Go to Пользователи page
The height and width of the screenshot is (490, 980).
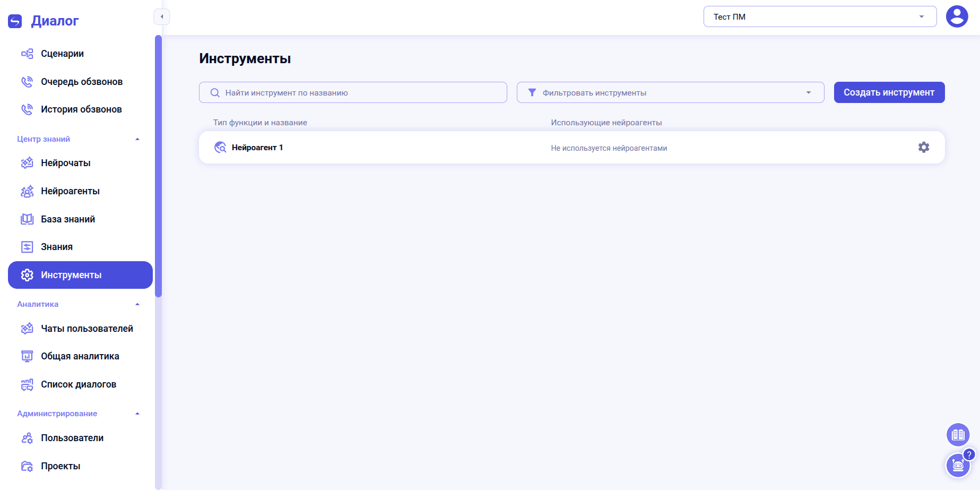tap(80, 438)
